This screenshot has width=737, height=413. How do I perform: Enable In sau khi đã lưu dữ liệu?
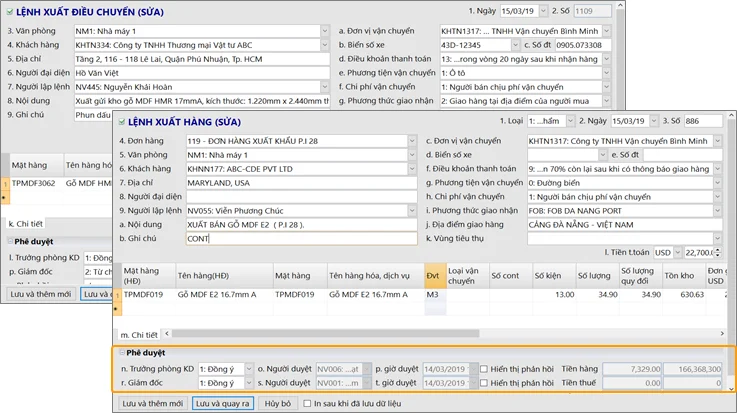(x=306, y=403)
